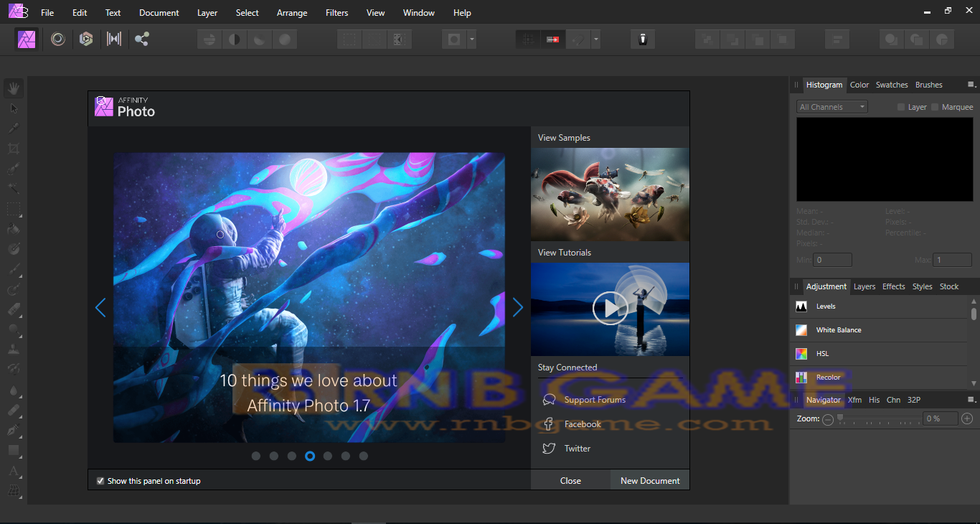Go to the previous welcome slide
Image resolution: width=980 pixels, height=524 pixels.
click(100, 307)
